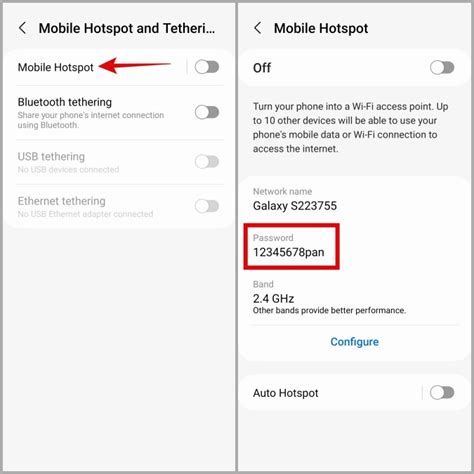The height and width of the screenshot is (474, 474).
Task: Enable the Auto Hotspot switch
Action: (x=442, y=393)
